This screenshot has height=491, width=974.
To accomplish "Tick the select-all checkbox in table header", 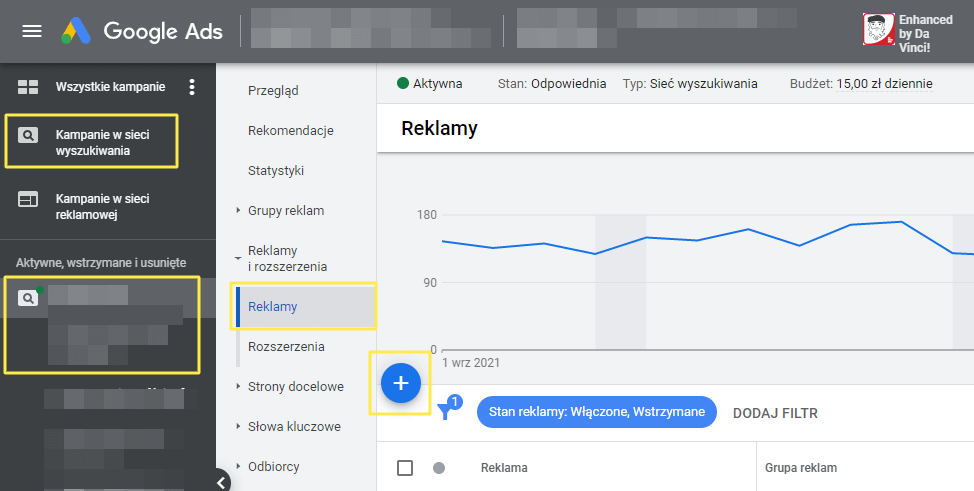I will tap(405, 468).
